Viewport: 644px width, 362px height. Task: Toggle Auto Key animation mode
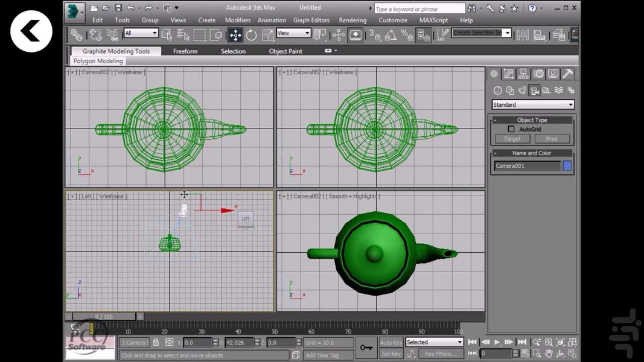tap(391, 343)
